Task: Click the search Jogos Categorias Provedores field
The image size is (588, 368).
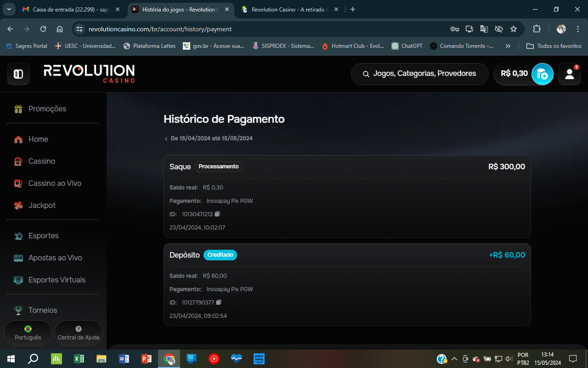Action: click(419, 74)
